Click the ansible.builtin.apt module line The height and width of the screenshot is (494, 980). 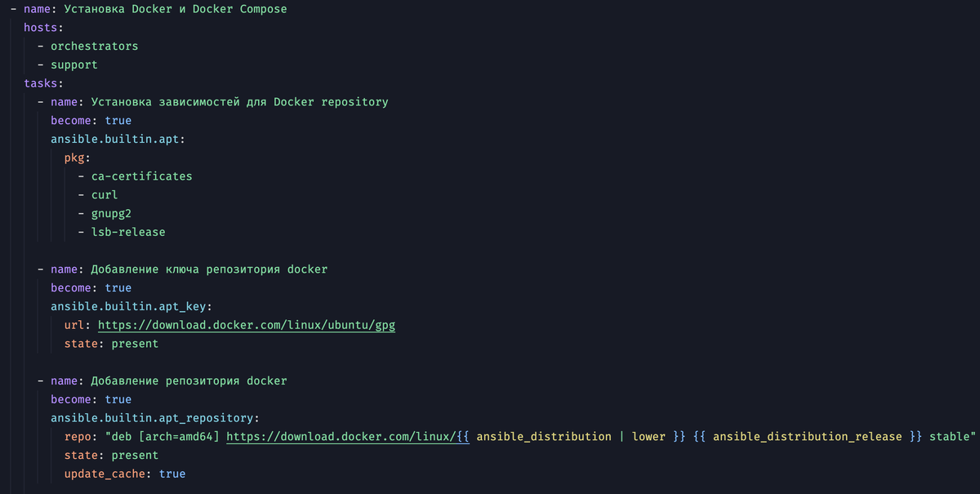point(117,139)
